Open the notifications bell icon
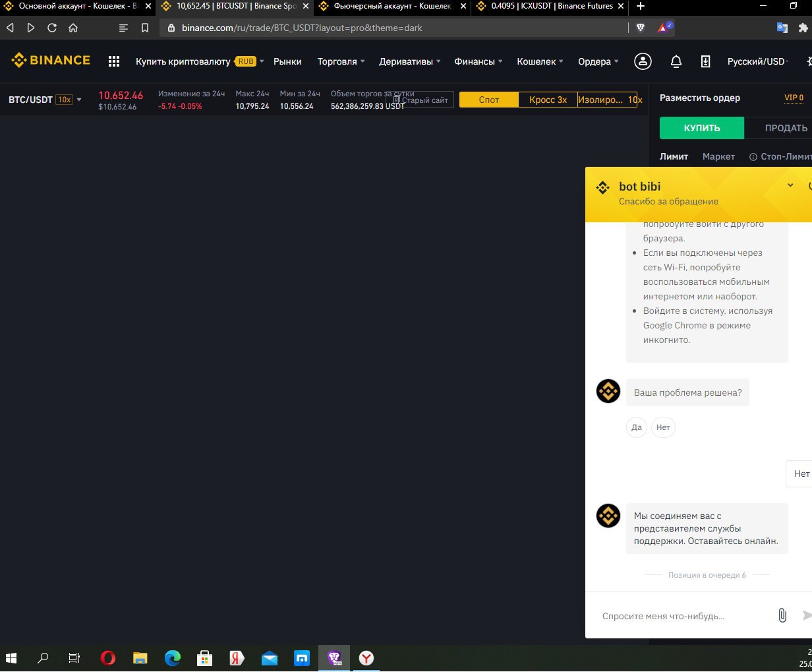Viewport: 812px width, 672px height. [676, 61]
